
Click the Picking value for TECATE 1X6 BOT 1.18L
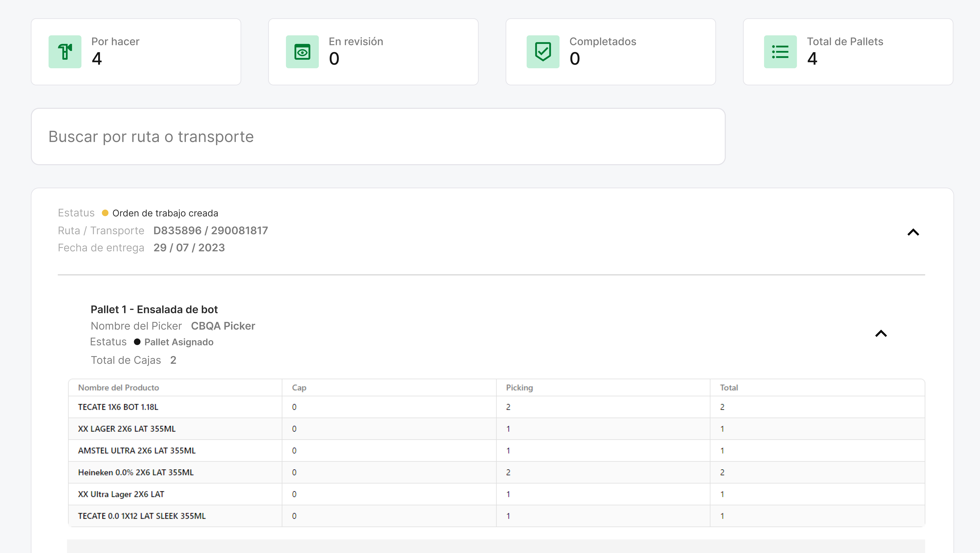point(508,407)
